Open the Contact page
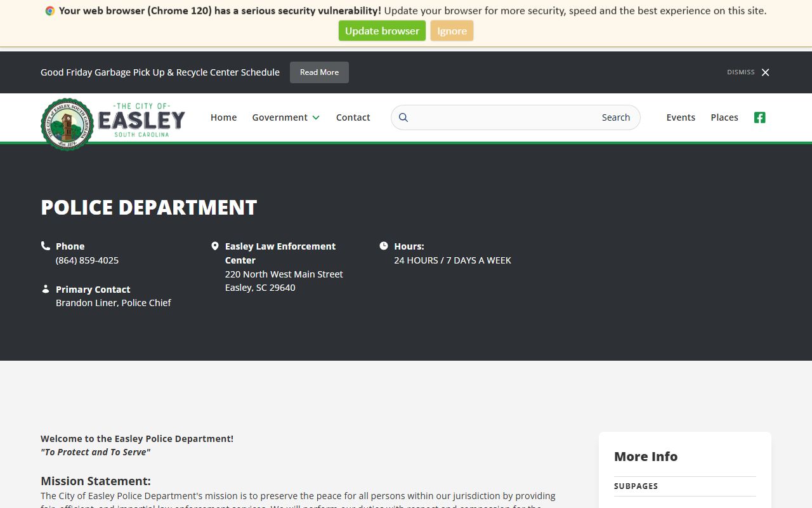Viewport: 812px width, 508px height. tap(353, 117)
